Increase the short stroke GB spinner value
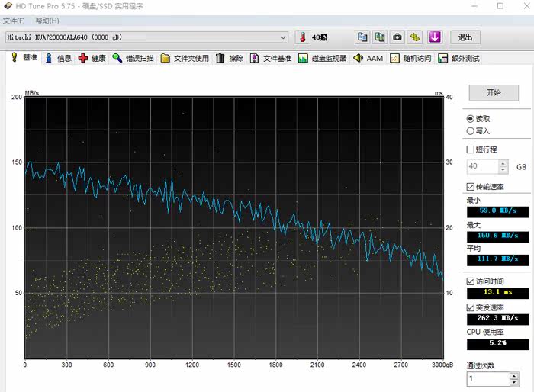The height and width of the screenshot is (392, 534). tap(503, 163)
